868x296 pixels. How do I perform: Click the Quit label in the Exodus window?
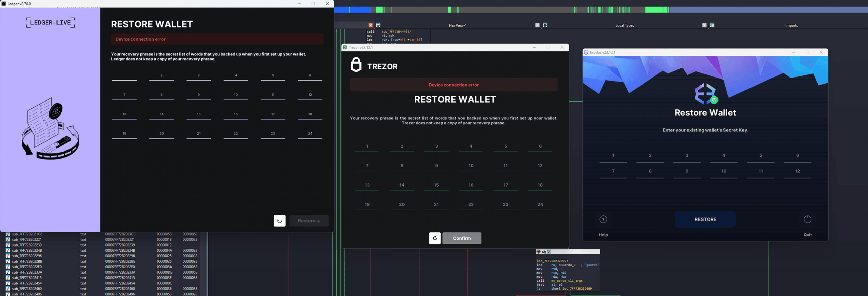[x=808, y=235]
